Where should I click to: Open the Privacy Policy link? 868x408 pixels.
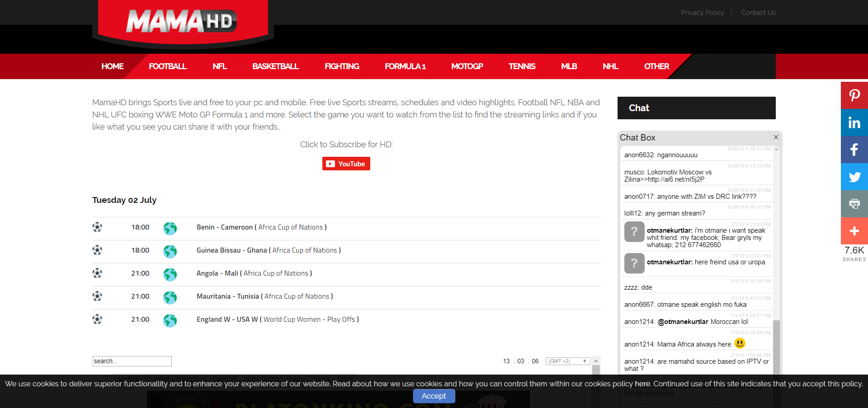pyautogui.click(x=703, y=13)
